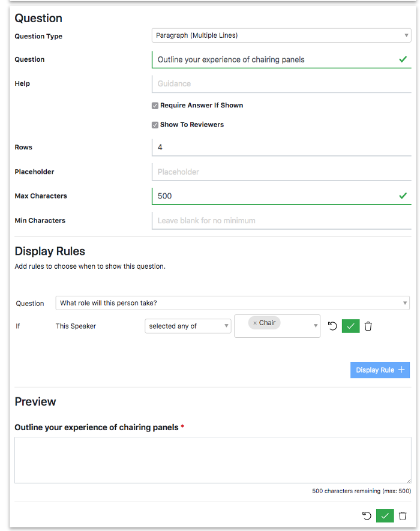Click the undo icon in display rule row
This screenshot has height=531, width=420.
click(x=332, y=326)
